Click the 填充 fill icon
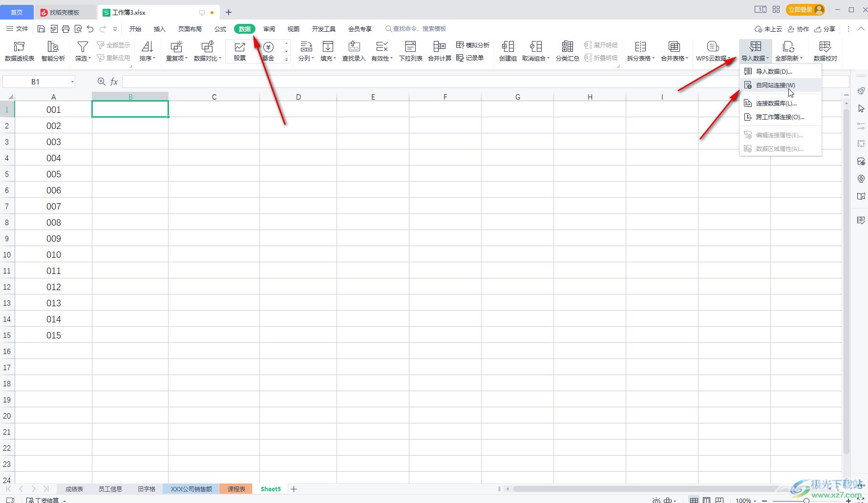868x503 pixels. click(x=328, y=46)
